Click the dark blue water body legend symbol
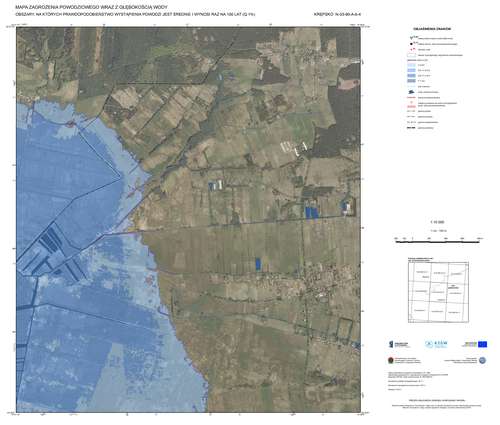Screen dimensions: 500x425 click(x=411, y=92)
